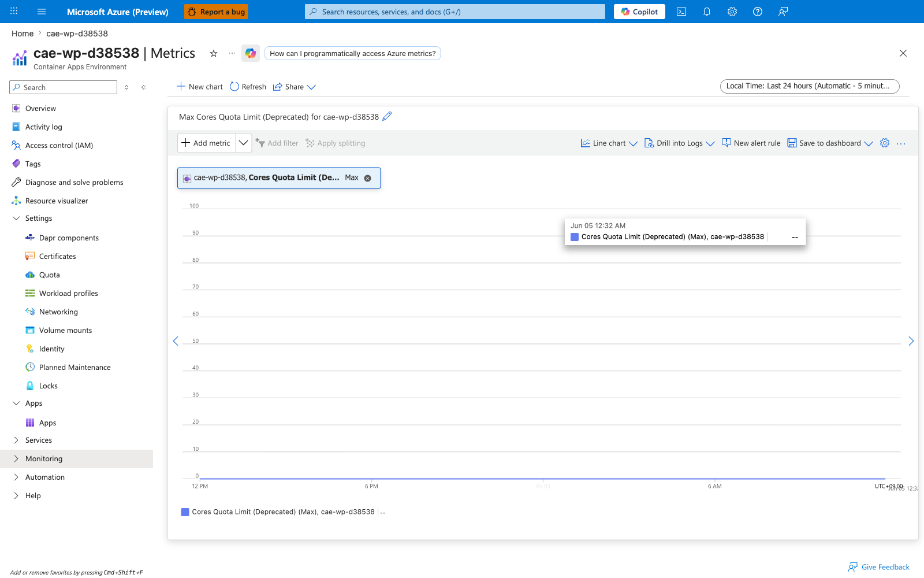The height and width of the screenshot is (578, 924).
Task: Open the Drill into Logs dropdown
Action: coord(679,143)
